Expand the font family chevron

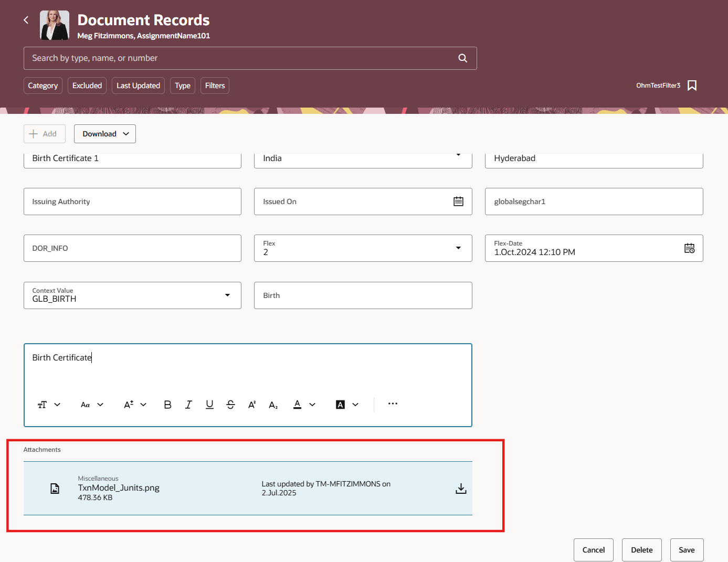pos(100,405)
